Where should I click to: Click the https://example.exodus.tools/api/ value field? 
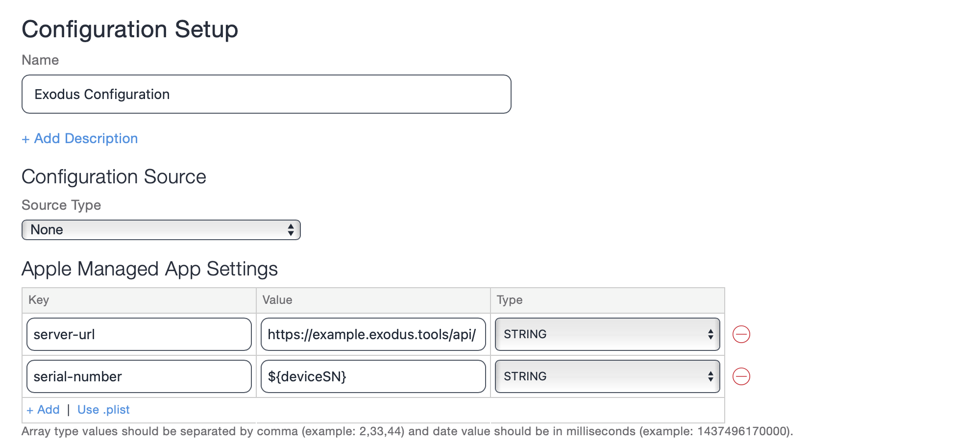[x=373, y=334]
